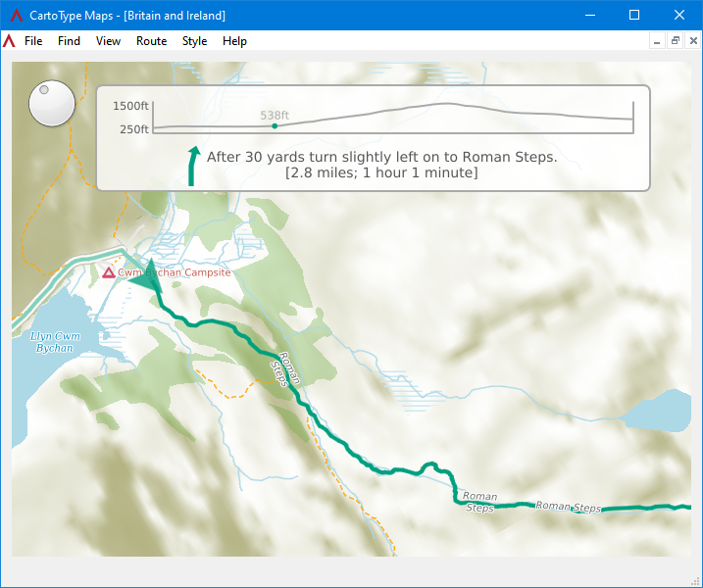The width and height of the screenshot is (703, 588).
Task: Click the CartoType logo in the title bar
Action: [17, 16]
